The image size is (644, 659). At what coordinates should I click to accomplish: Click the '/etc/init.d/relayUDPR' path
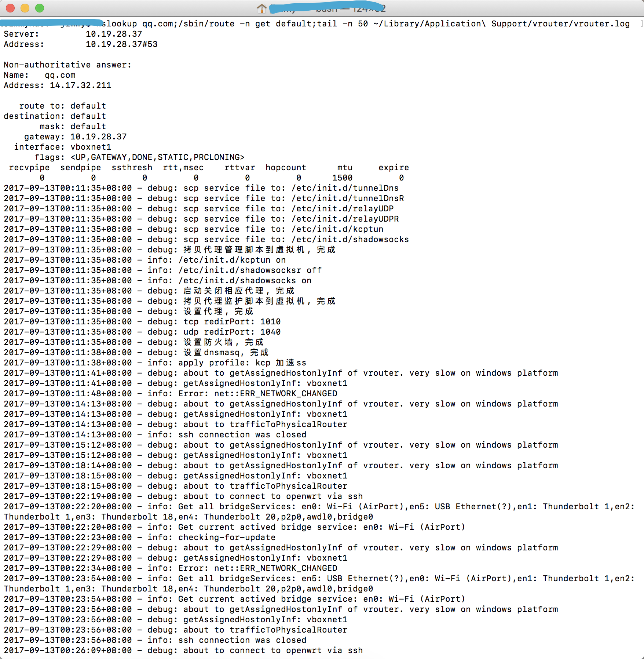coord(345,219)
